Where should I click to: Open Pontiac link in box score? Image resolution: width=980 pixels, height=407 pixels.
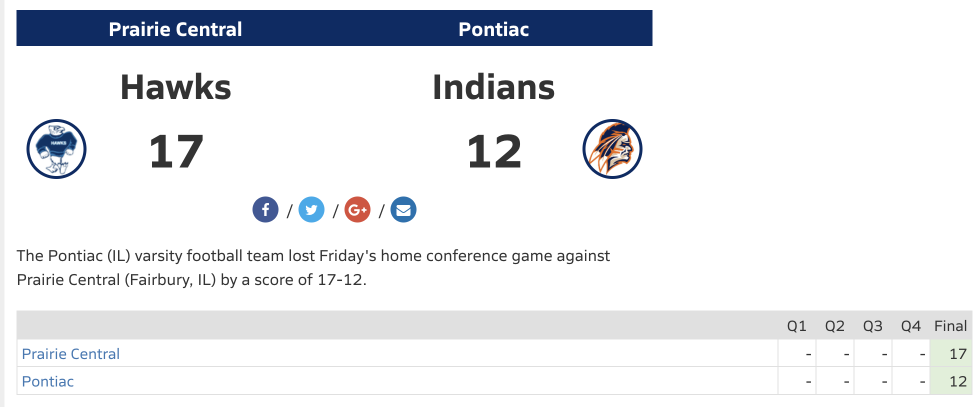48,381
